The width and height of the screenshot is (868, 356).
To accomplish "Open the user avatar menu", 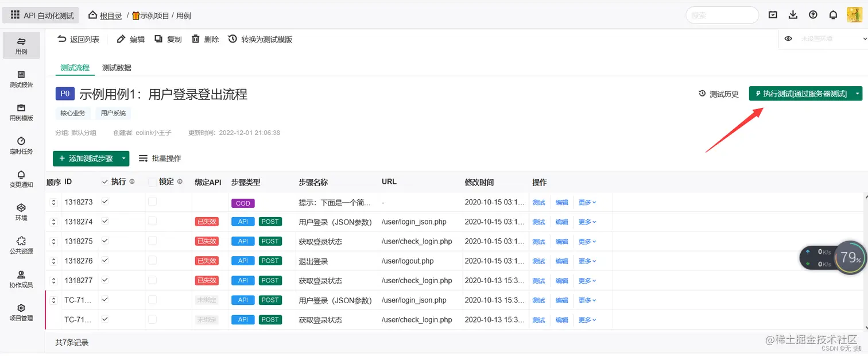I will click(854, 15).
